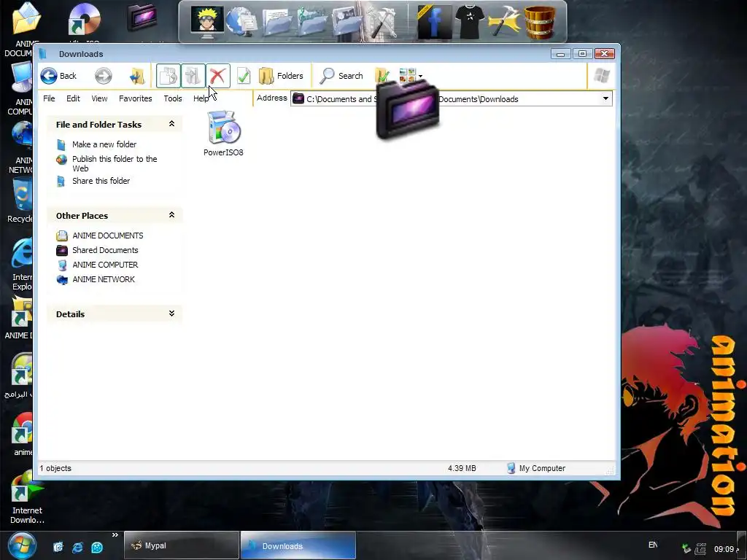This screenshot has height=560, width=747.
Task: Switch to Mypal taskbar button
Action: pos(182,545)
